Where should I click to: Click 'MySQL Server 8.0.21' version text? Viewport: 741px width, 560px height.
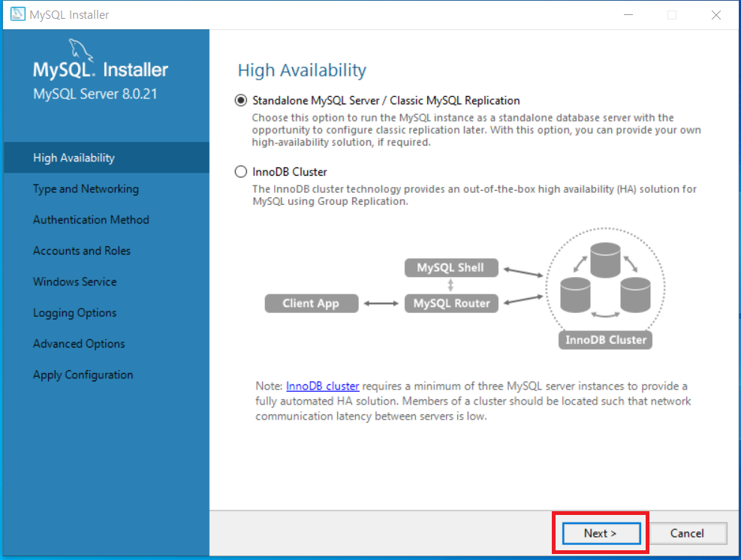tap(95, 94)
